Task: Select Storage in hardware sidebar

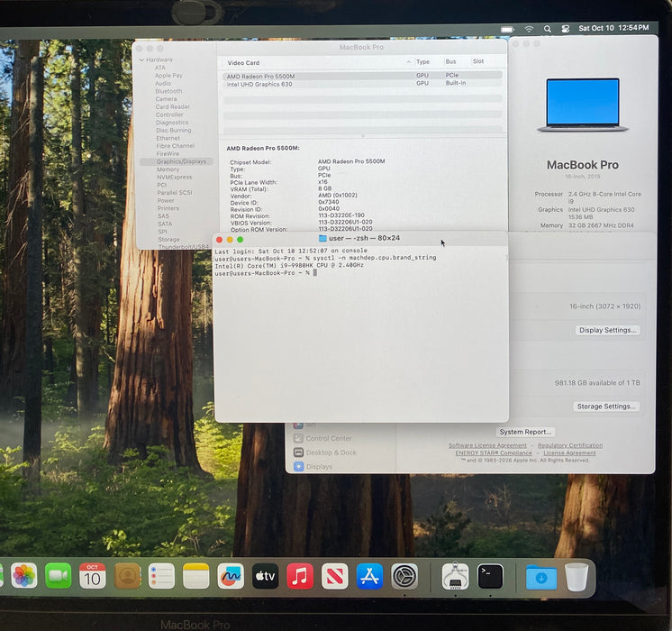Action: (x=168, y=240)
